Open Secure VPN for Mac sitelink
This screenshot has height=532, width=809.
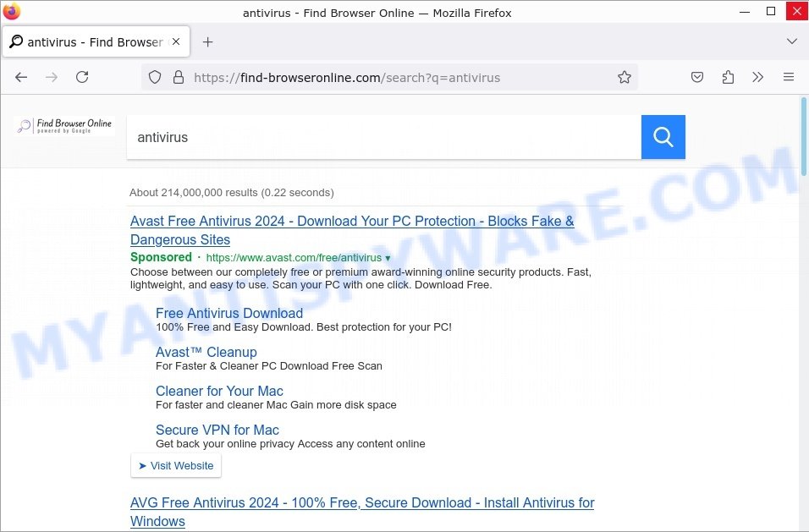pos(217,430)
